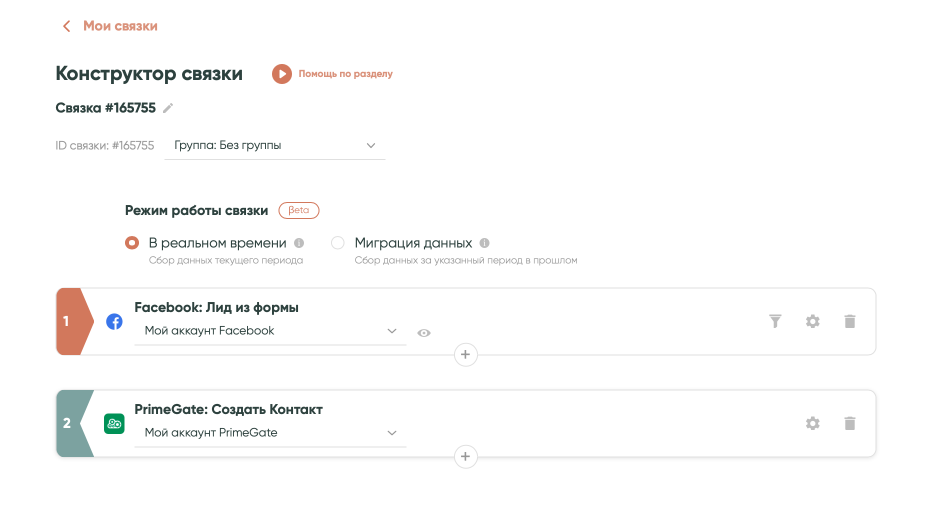Toggle the eye icon beside Facebook account
931x513 pixels.
(x=424, y=332)
